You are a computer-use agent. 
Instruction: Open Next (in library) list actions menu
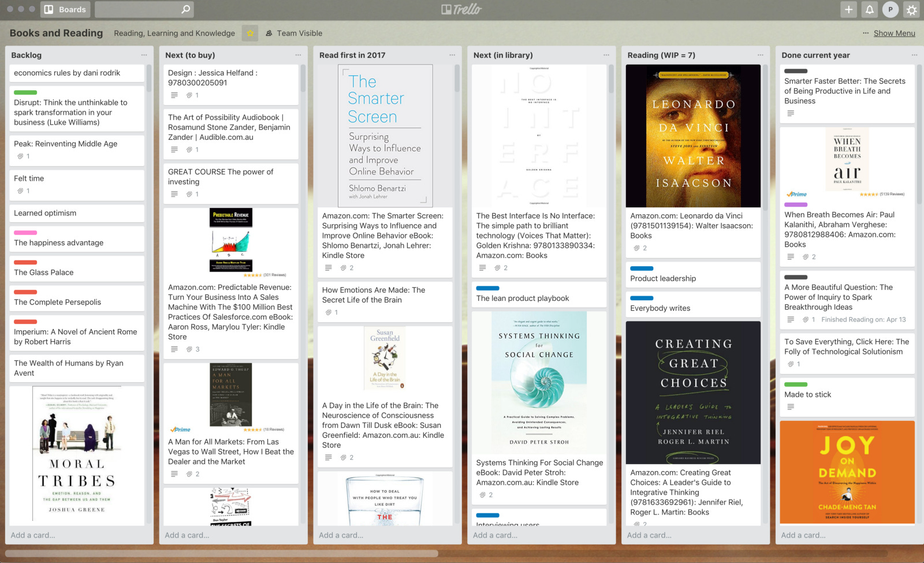pyautogui.click(x=606, y=55)
